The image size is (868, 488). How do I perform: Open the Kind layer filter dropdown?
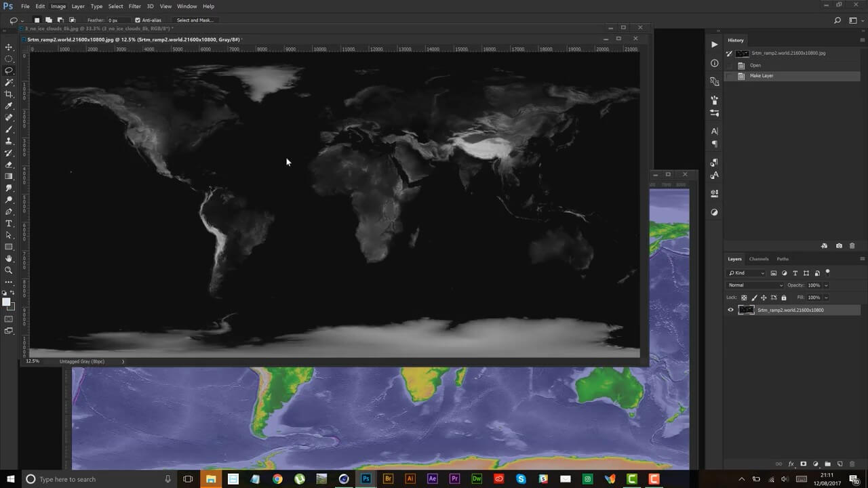[746, 273]
